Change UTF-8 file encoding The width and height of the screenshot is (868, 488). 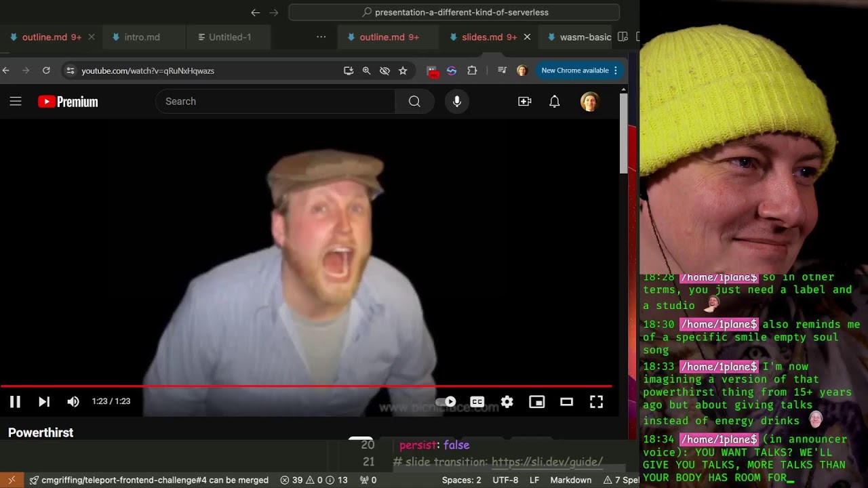coord(506,480)
